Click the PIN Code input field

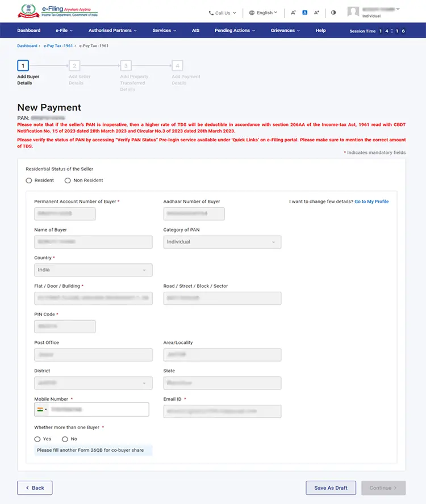(x=65, y=326)
